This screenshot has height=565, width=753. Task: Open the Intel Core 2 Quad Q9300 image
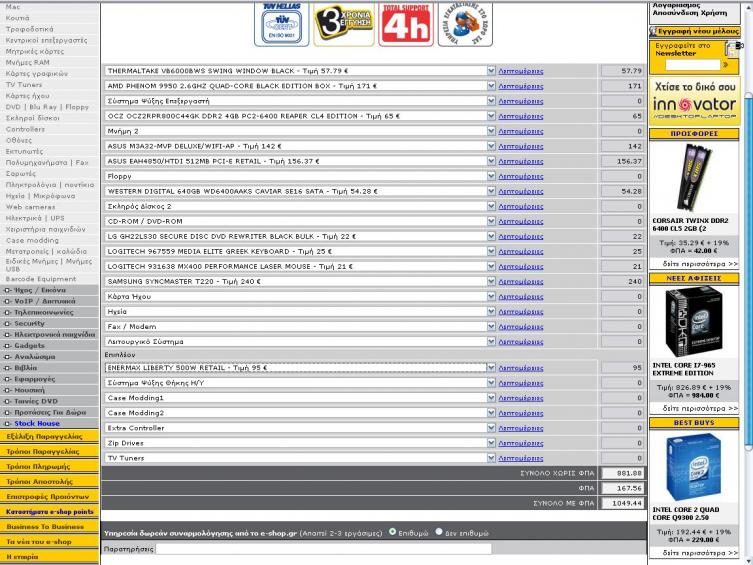click(694, 467)
